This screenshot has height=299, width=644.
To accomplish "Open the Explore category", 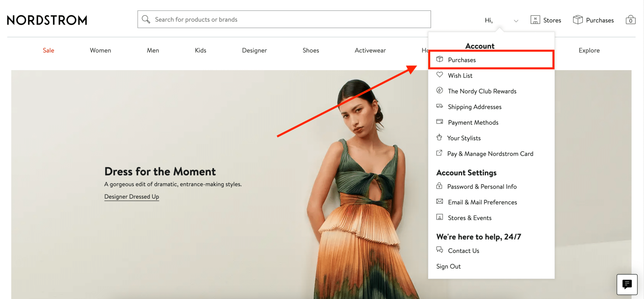I will click(589, 51).
